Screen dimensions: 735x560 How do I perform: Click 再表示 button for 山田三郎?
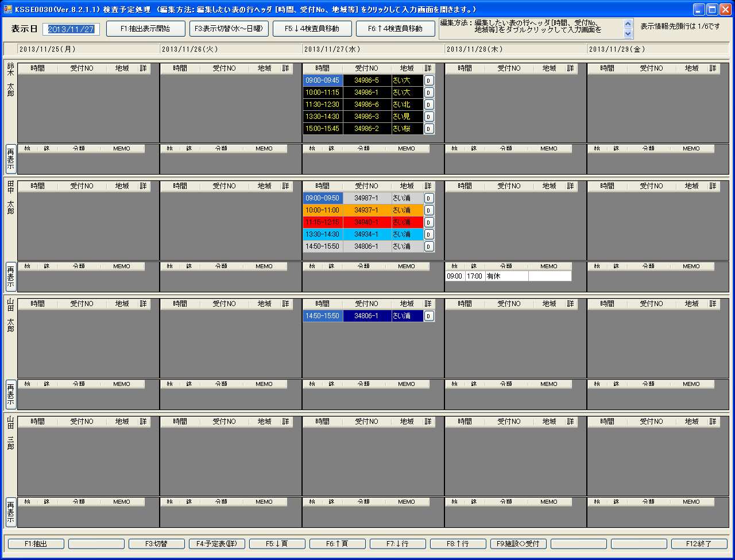pos(11,512)
